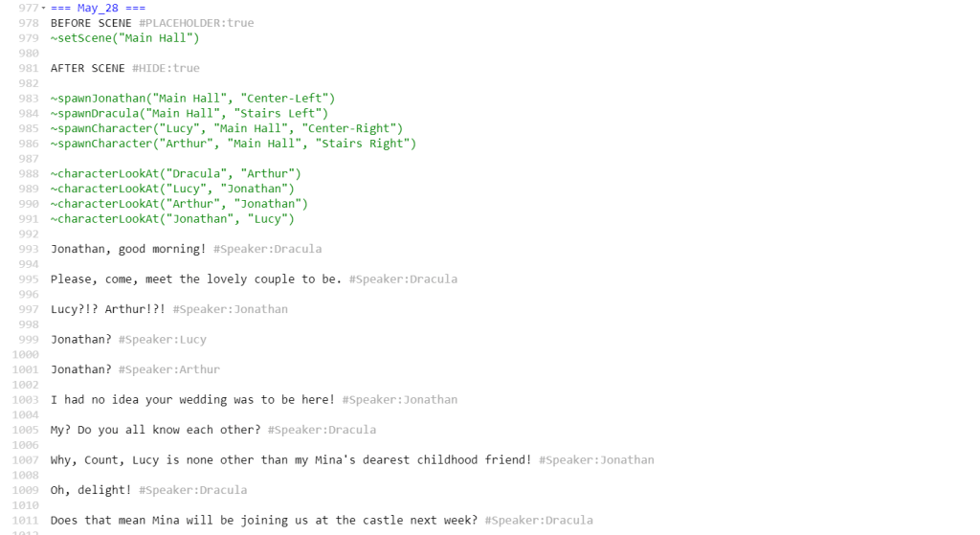
Task: Click the spawnCharacter Lucy line
Action: coord(227,128)
